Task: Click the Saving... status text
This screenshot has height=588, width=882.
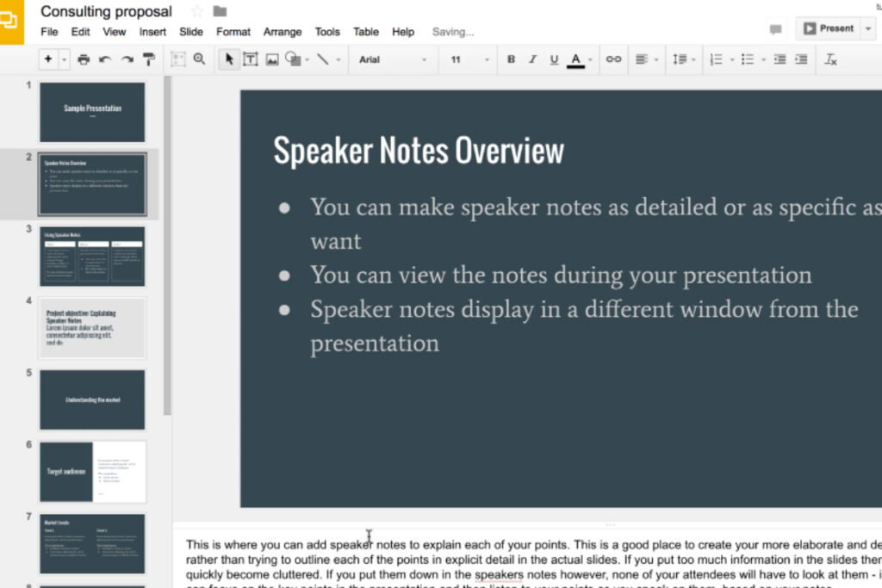Action: coord(453,32)
